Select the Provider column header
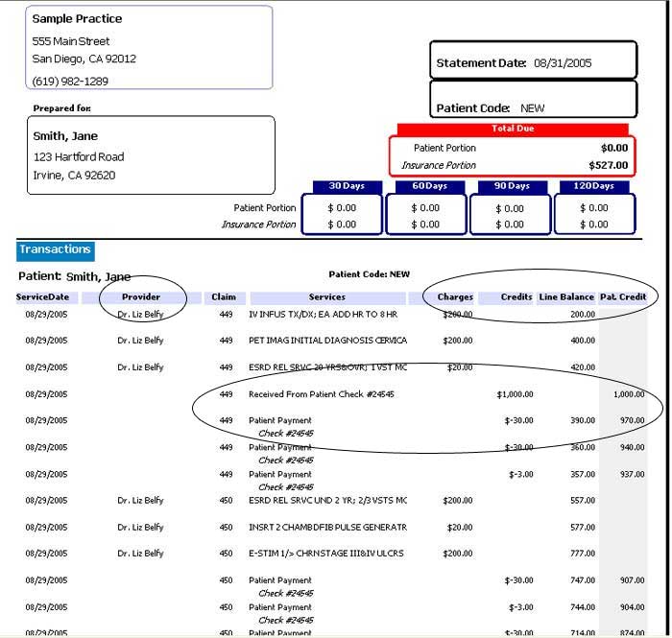The height and width of the screenshot is (638, 672). [141, 297]
